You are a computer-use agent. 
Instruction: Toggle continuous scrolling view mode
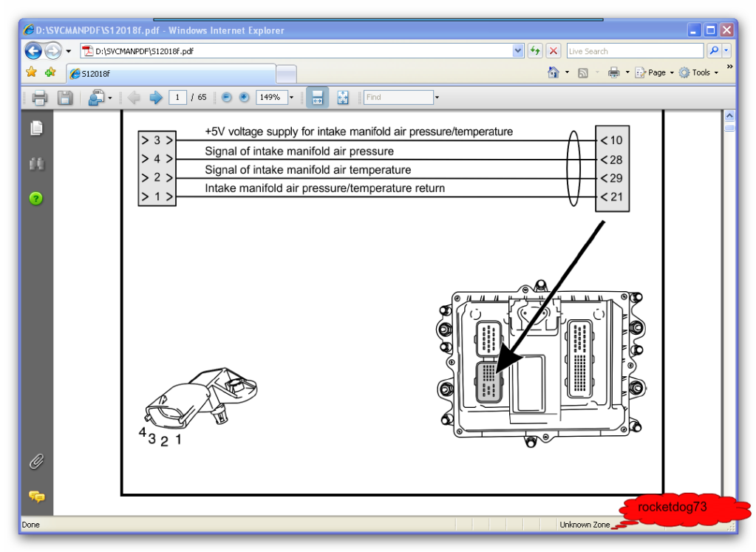(x=317, y=97)
